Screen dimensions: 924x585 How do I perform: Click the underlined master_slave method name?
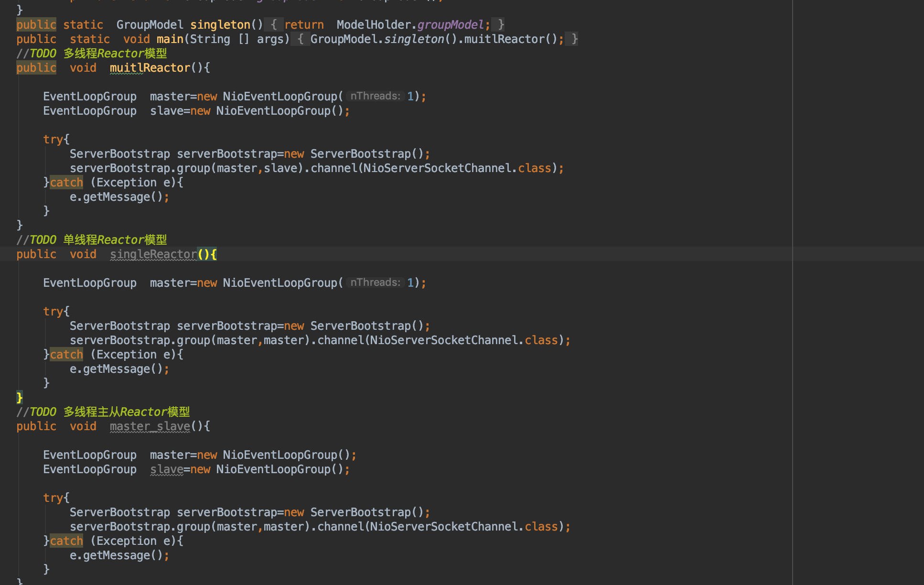[150, 426]
